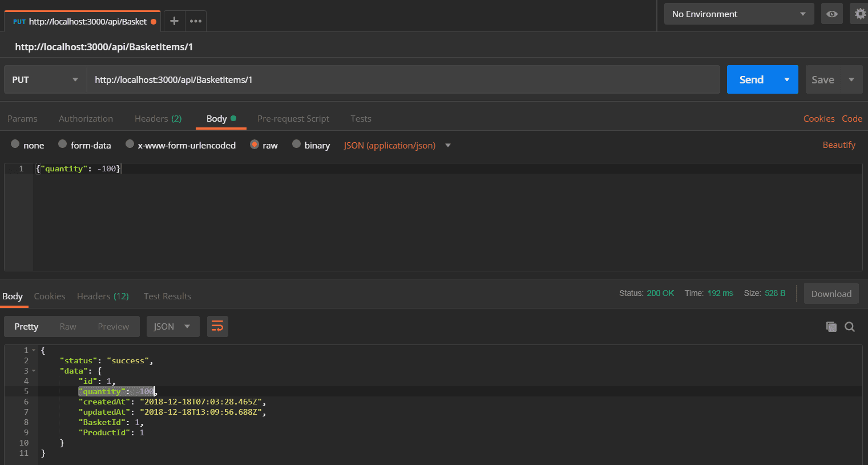Copy response to clipboard icon
This screenshot has height=465, width=868.
pyautogui.click(x=831, y=327)
